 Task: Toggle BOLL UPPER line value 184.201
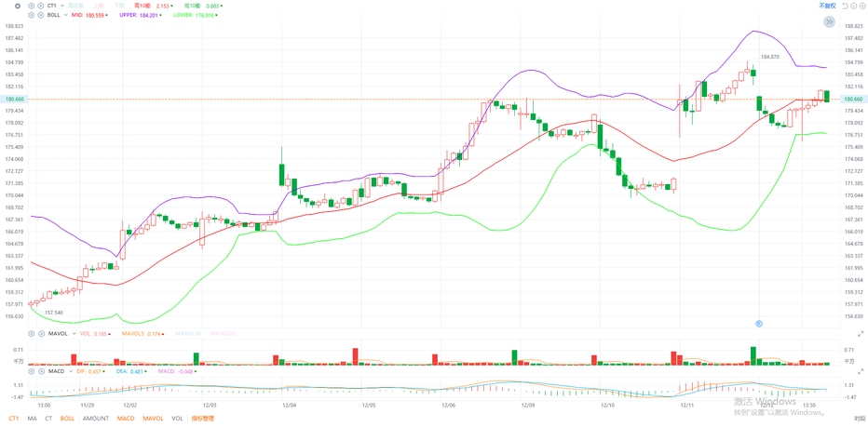point(140,15)
